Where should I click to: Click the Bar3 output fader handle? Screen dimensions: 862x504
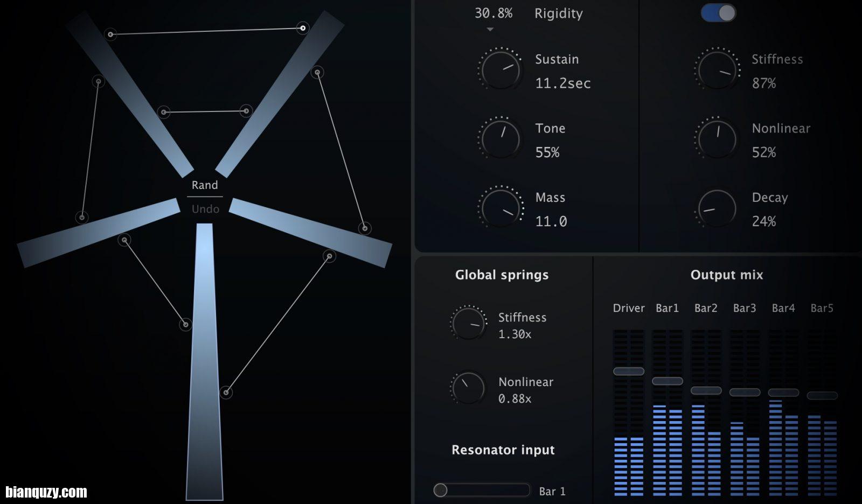click(745, 392)
